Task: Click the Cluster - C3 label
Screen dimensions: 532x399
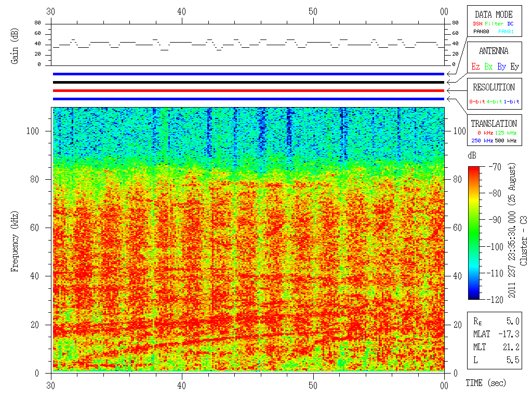Action: click(x=524, y=241)
